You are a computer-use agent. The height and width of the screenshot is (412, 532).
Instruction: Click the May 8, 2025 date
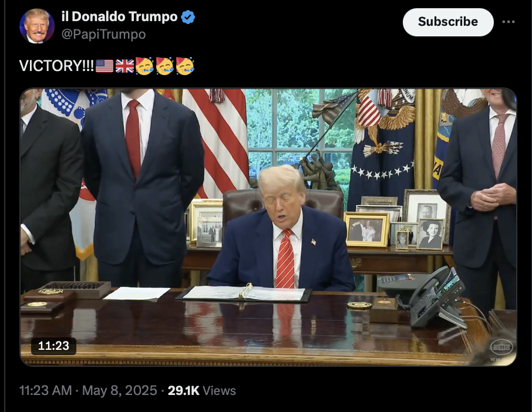[x=119, y=391]
